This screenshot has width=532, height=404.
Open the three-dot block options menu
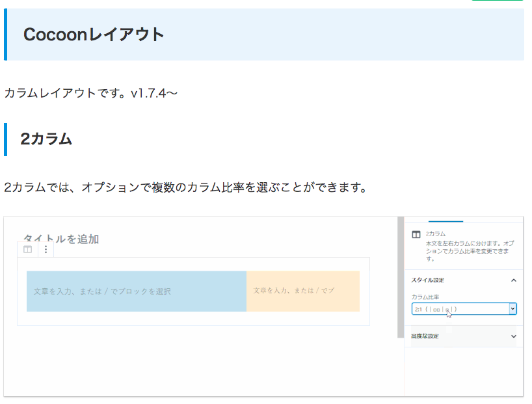click(46, 250)
